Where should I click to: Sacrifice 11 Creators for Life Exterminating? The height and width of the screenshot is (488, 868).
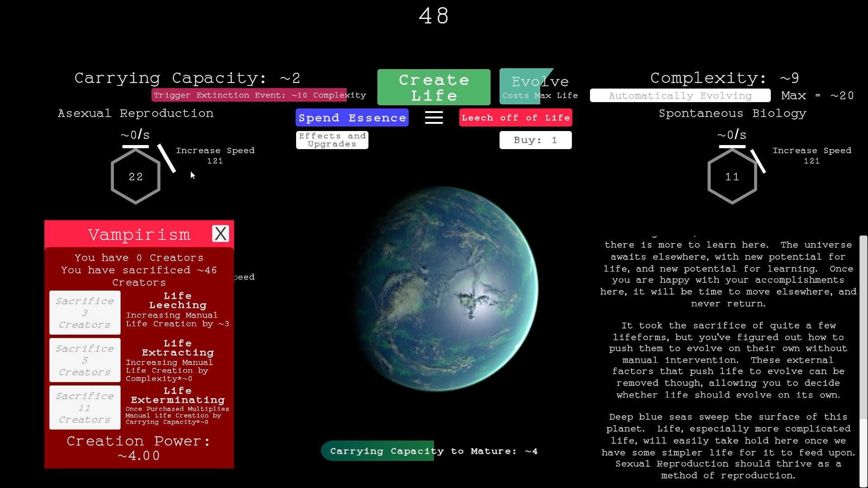click(x=85, y=407)
